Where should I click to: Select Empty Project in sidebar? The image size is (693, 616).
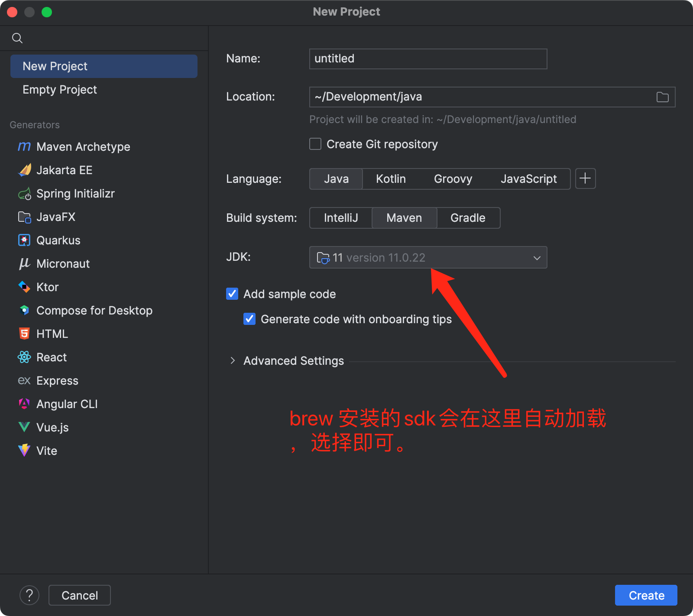[x=104, y=90]
